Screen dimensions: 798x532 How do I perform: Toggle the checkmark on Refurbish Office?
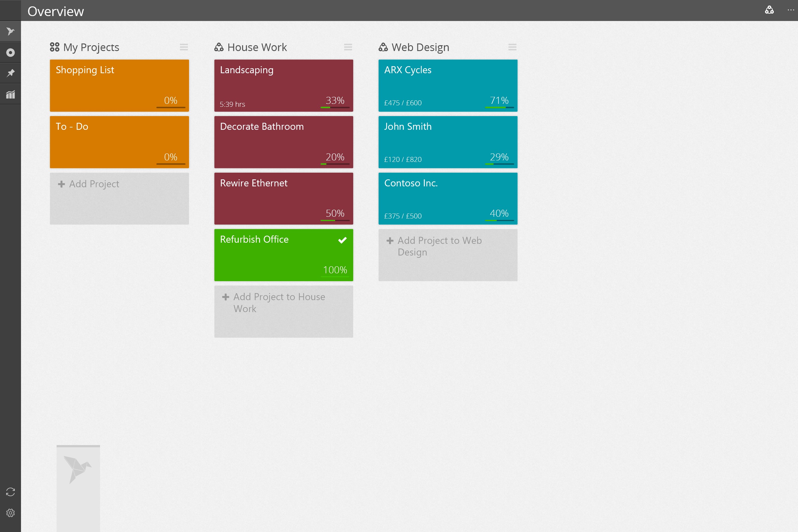click(x=342, y=240)
